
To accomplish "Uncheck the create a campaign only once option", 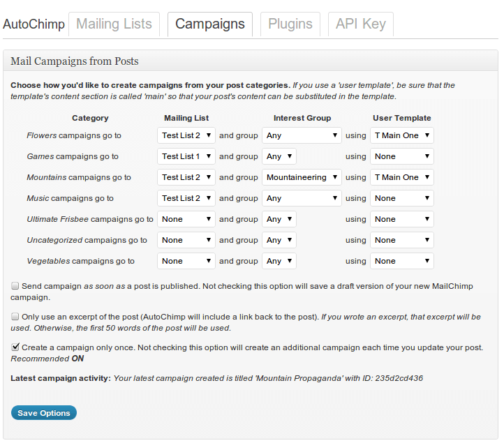I will 15,347.
